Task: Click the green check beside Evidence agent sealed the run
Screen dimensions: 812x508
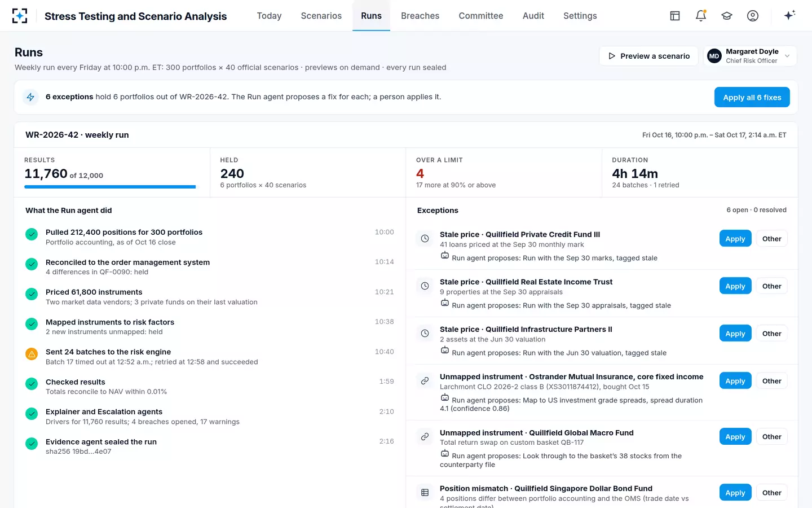Action: tap(32, 444)
